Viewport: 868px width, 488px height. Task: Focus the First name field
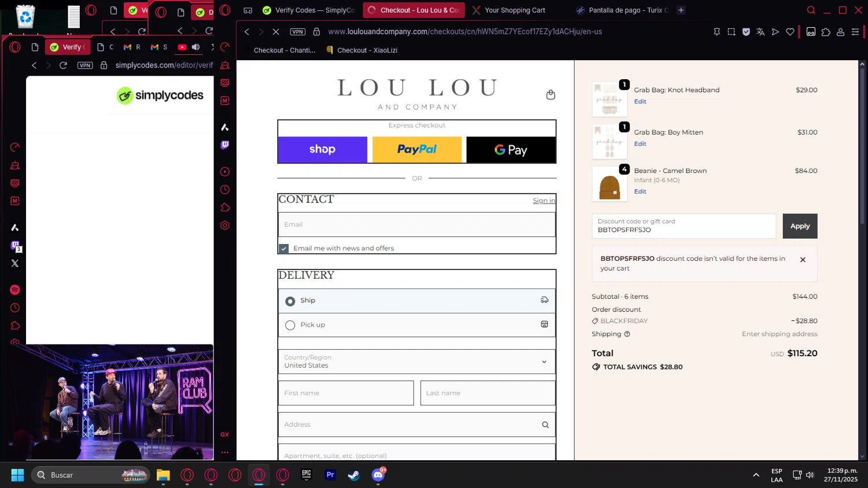(346, 393)
